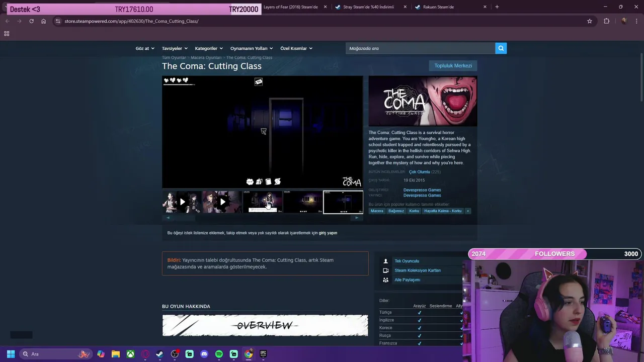Open the Tek Oyunculu feature link
Screen dimensions: 644x362
(x=407, y=261)
